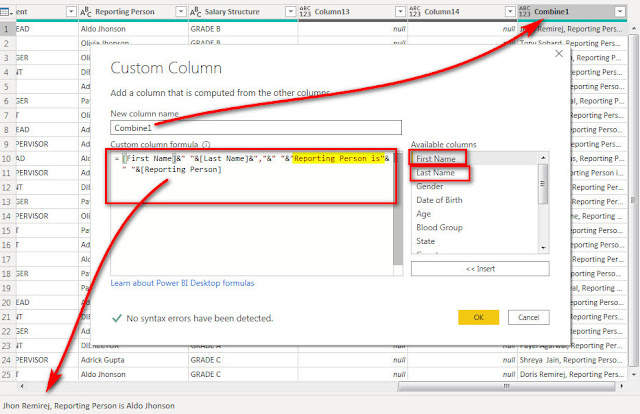Image resolution: width=640 pixels, height=414 pixels.
Task: Open the Salary Structure column filter dropdown
Action: pos(291,12)
